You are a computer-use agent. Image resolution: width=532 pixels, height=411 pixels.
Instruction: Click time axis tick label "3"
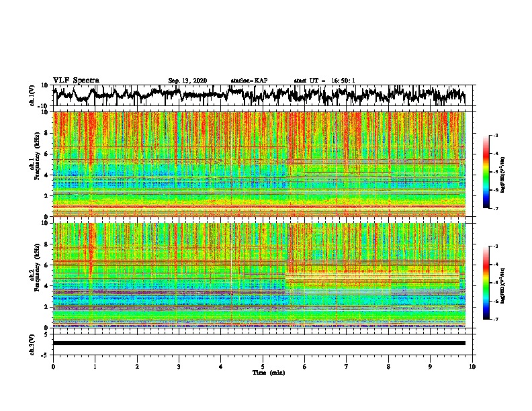click(179, 367)
